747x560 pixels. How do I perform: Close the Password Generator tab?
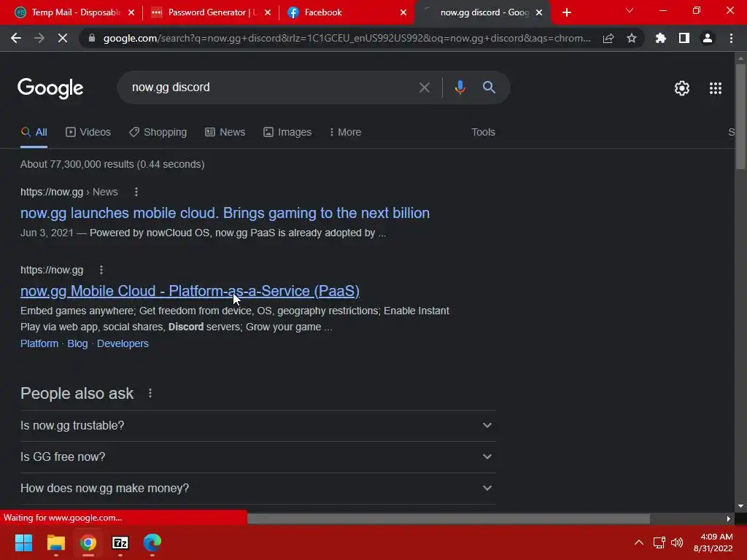point(267,12)
